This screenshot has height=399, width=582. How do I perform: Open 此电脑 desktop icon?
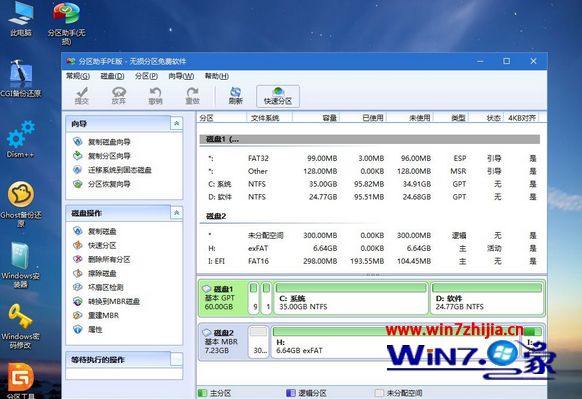(21, 19)
